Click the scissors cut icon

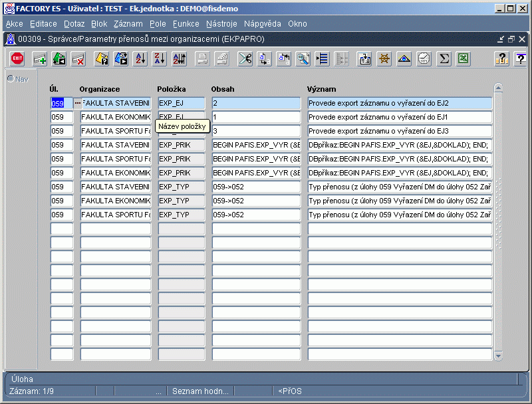245,58
